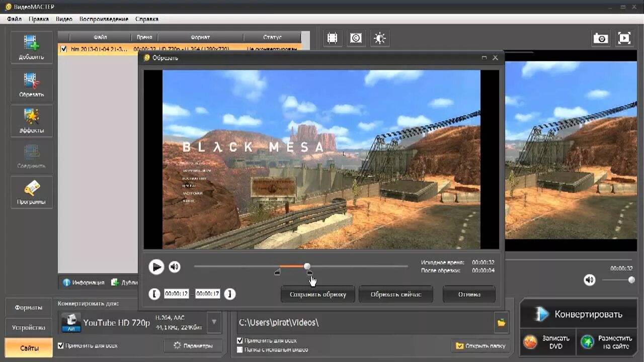Viewport: 644px width, 362px height.
Task: Click the output path field C:\Users\pirat\Videos\
Action: (366, 323)
